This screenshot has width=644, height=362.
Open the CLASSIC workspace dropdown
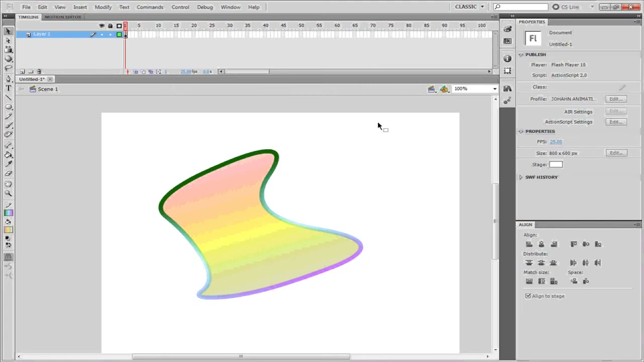[x=470, y=7]
